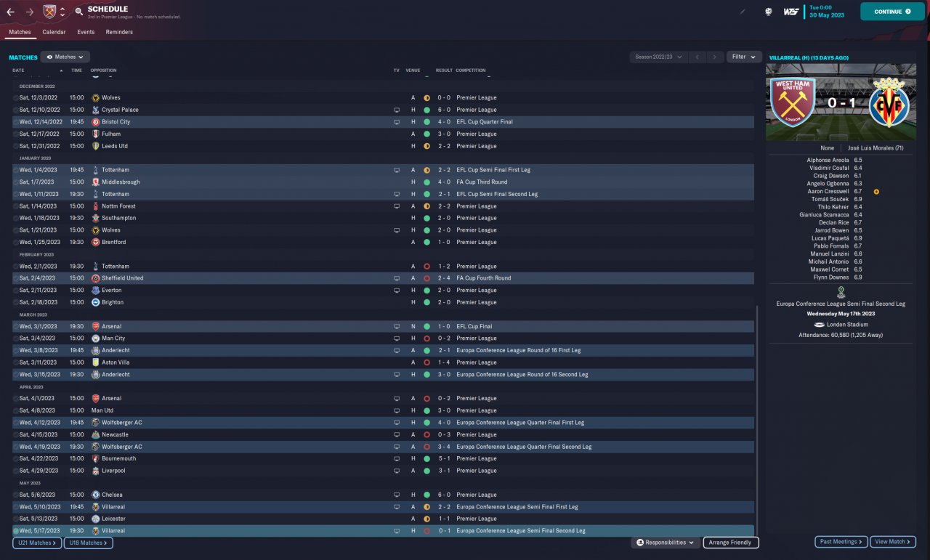Click the Aston Villa club badge
Screen dimensions: 930x560
coord(96,362)
